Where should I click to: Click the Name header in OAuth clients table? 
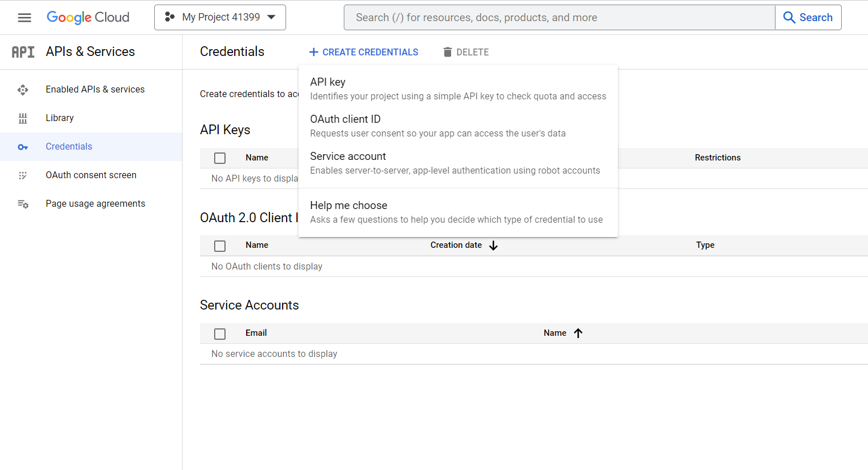tap(257, 245)
